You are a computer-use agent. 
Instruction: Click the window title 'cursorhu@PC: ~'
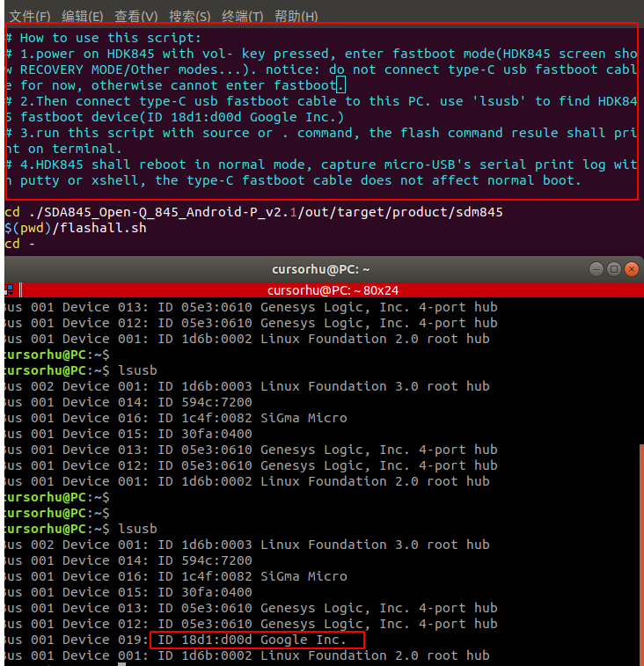pyautogui.click(x=321, y=269)
